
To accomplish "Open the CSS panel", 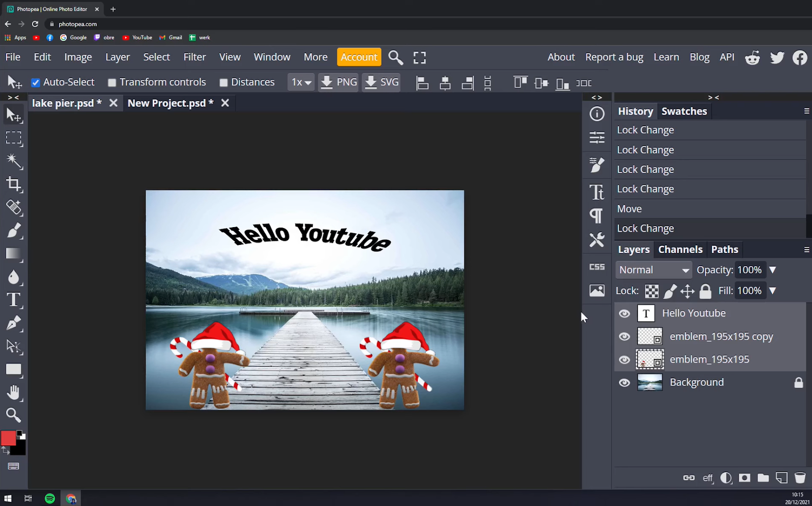I will 596,266.
